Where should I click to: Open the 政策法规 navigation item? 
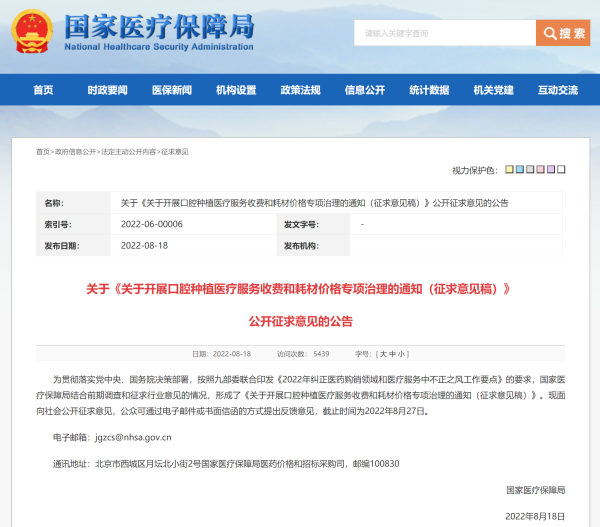tap(300, 90)
